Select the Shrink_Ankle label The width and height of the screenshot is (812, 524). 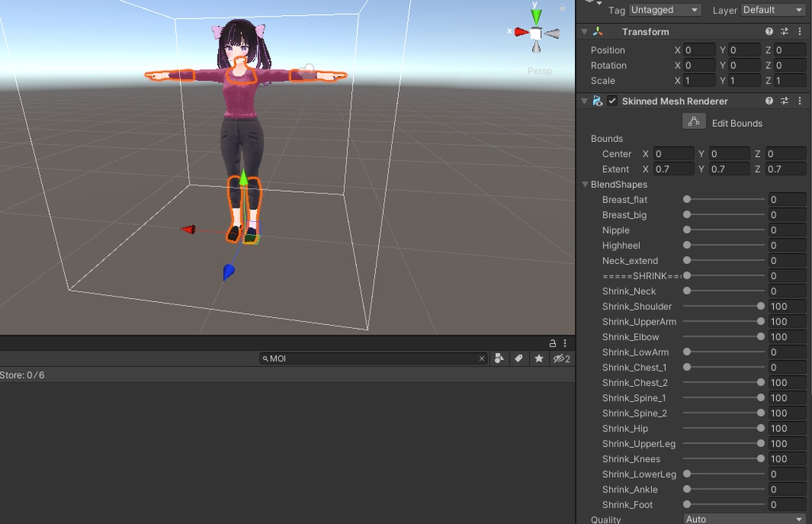[x=630, y=489]
